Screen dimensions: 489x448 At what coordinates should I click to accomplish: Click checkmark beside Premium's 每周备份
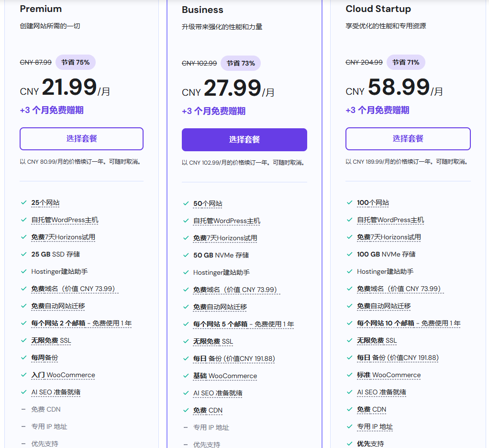point(23,358)
